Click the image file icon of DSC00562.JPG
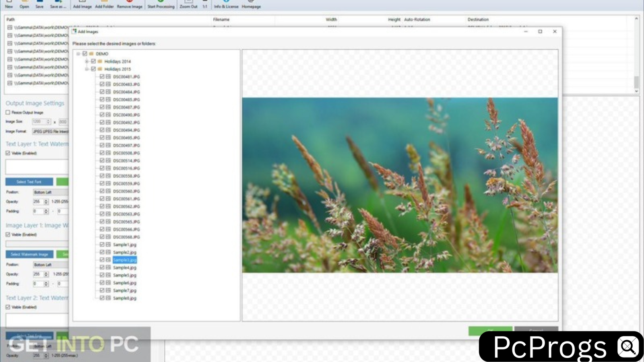Viewport: 644px width, 362px height. click(108, 206)
